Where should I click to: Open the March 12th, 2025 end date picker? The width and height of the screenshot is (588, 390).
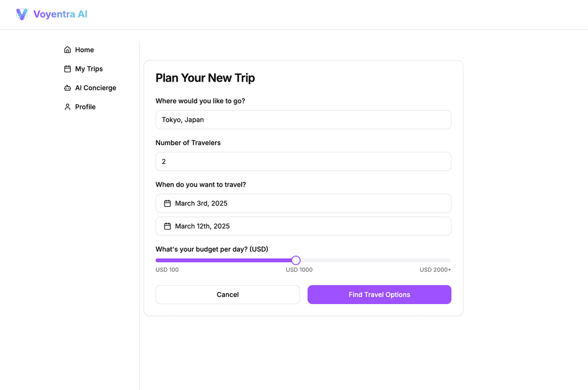(303, 226)
